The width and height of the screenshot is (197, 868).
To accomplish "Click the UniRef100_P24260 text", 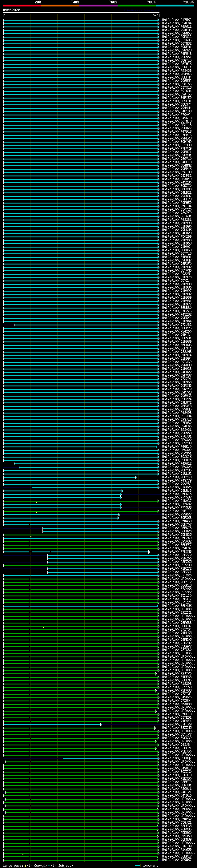I will [177, 332].
